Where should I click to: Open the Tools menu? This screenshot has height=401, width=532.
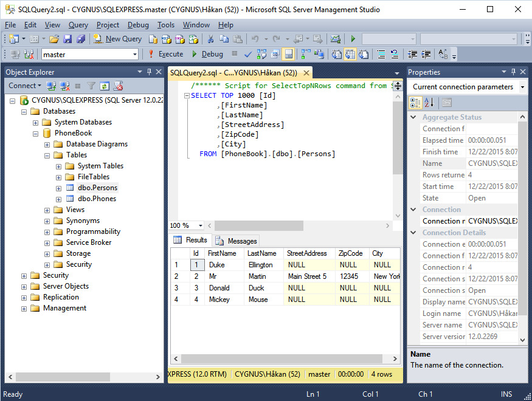[165, 25]
